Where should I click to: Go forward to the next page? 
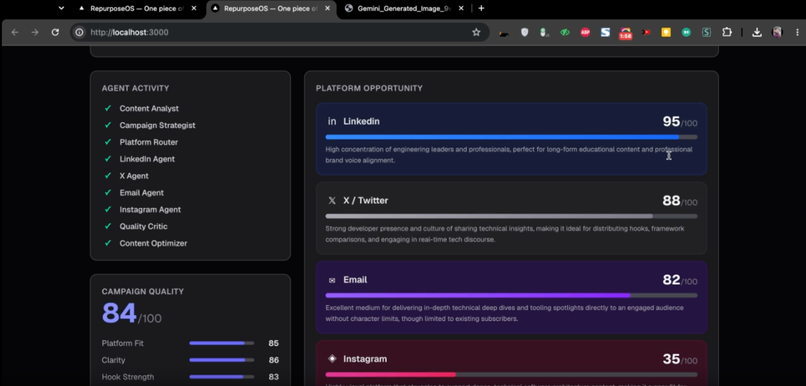(35, 32)
